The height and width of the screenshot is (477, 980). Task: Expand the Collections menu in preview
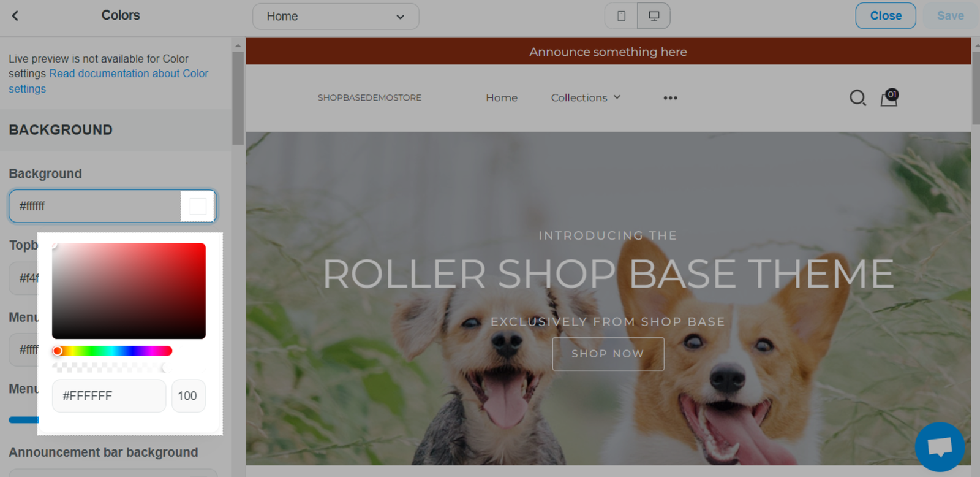pos(586,97)
